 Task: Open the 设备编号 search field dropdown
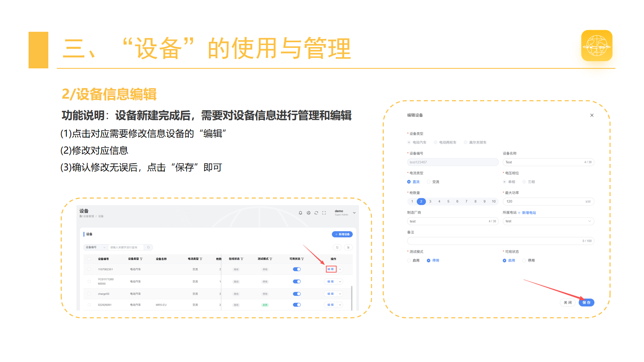95,247
